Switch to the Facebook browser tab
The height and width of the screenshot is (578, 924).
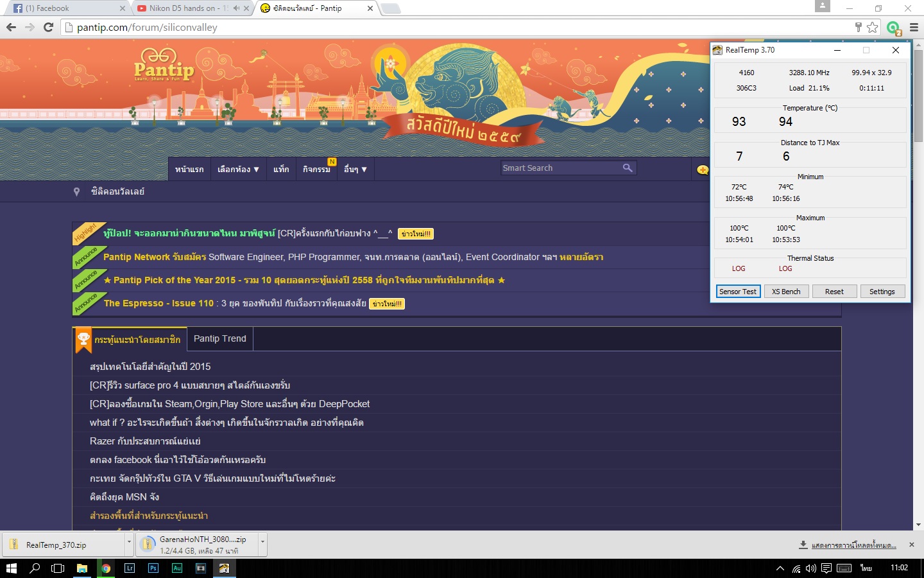(x=66, y=8)
